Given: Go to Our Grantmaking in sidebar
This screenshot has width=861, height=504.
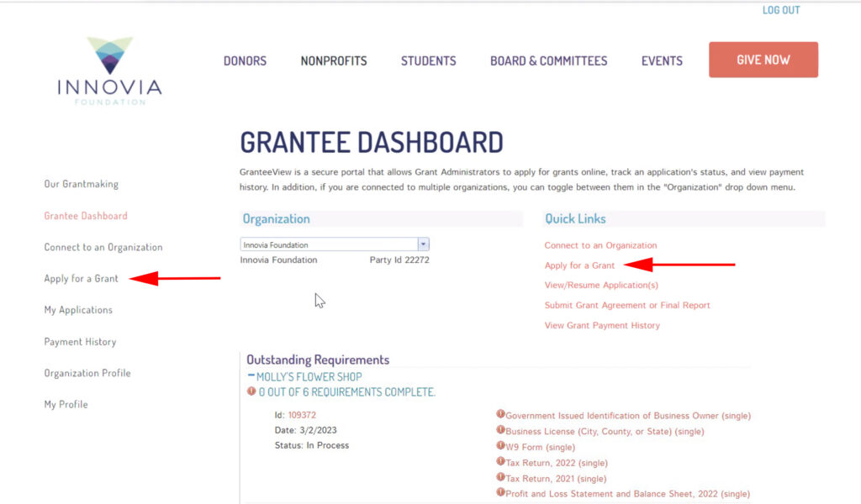Looking at the screenshot, I should 82,184.
